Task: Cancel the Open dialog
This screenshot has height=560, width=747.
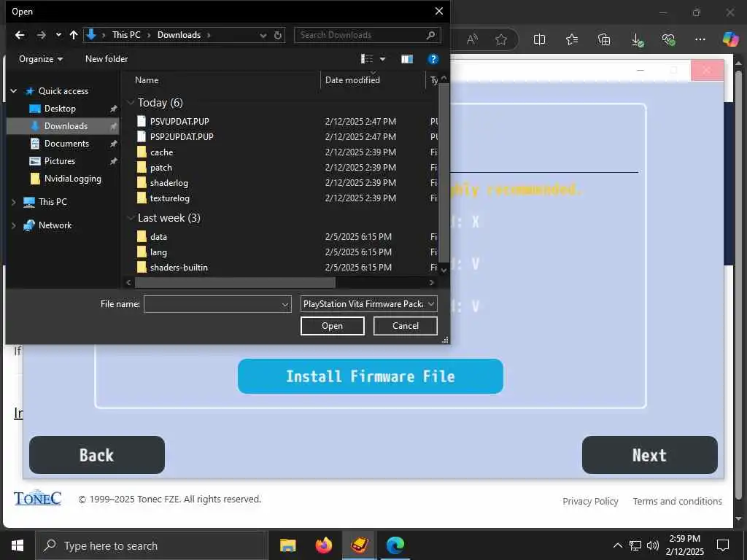Action: (x=406, y=326)
